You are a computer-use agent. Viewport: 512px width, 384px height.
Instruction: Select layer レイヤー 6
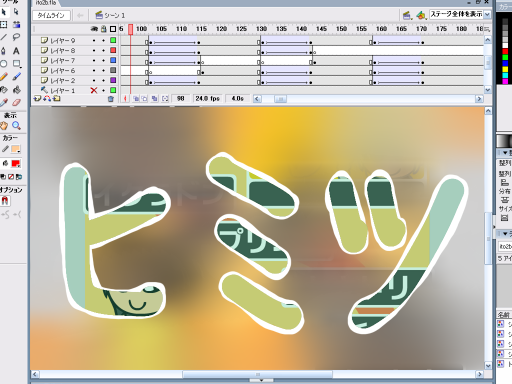pyautogui.click(x=63, y=70)
